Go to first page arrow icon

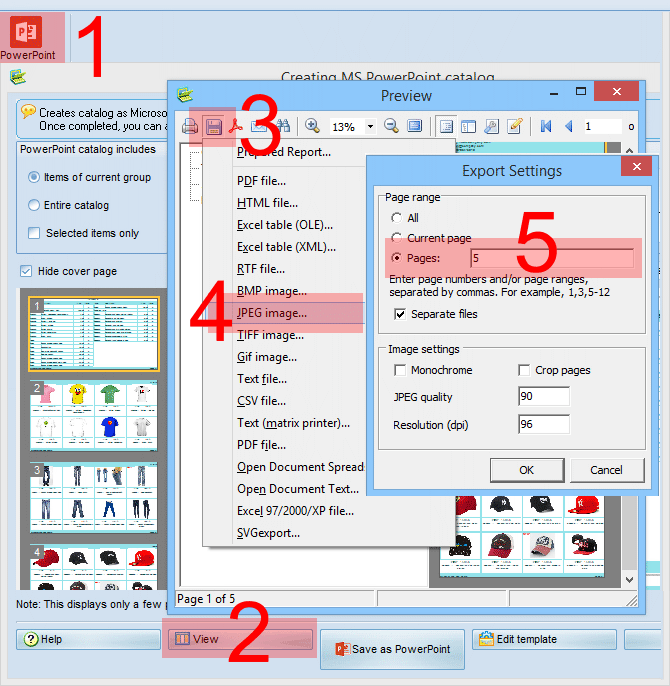tap(546, 126)
